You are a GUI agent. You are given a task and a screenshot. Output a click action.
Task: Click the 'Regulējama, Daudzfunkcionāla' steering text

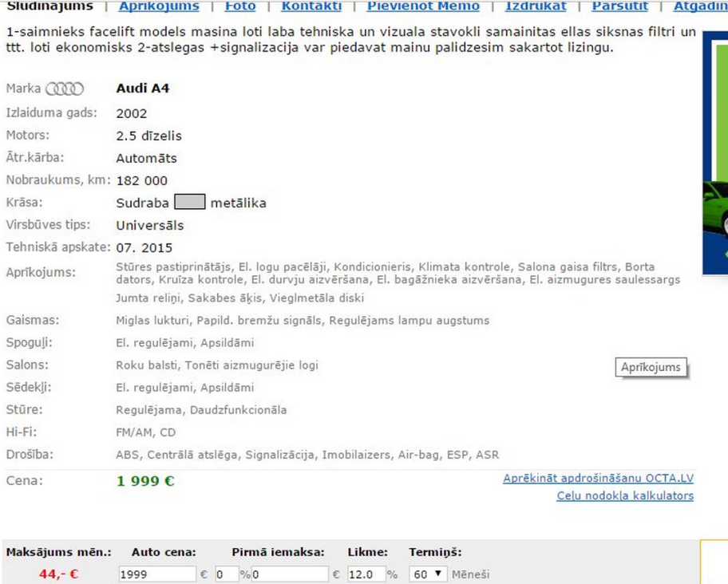(x=201, y=410)
